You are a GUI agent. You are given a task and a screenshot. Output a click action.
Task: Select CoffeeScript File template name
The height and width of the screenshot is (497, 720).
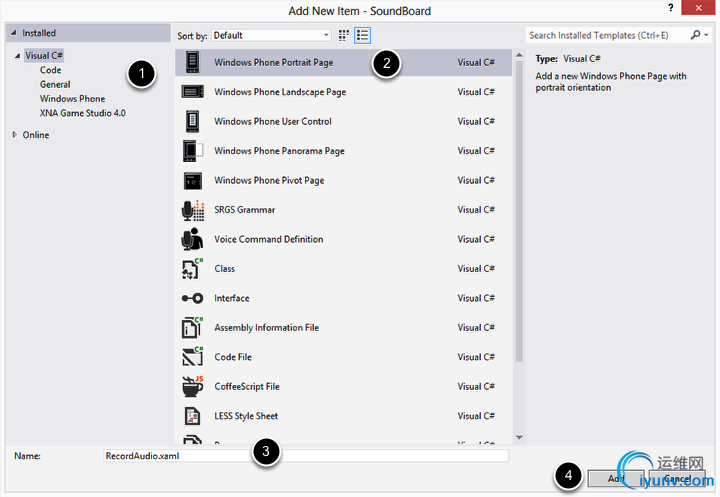click(247, 386)
